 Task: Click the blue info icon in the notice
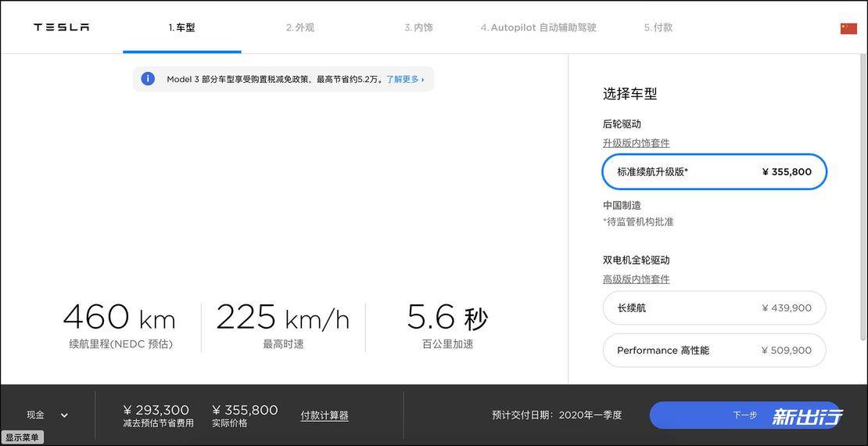click(x=148, y=79)
